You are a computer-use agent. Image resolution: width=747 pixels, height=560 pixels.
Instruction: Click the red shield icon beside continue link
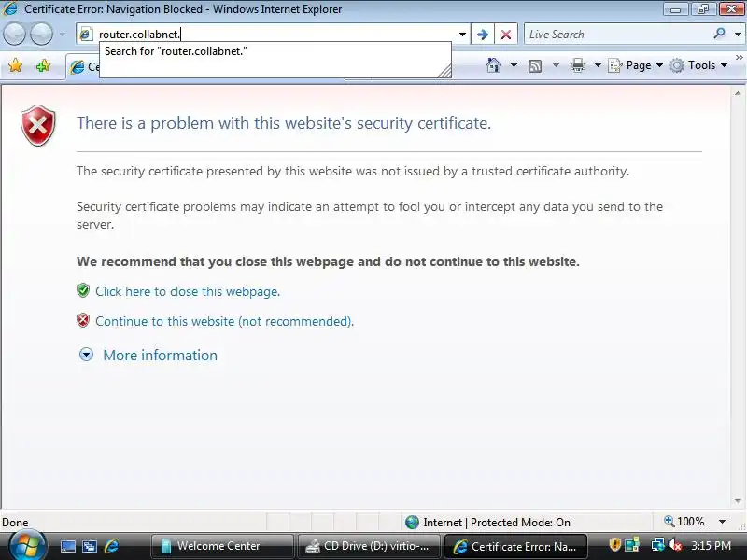tap(83, 320)
